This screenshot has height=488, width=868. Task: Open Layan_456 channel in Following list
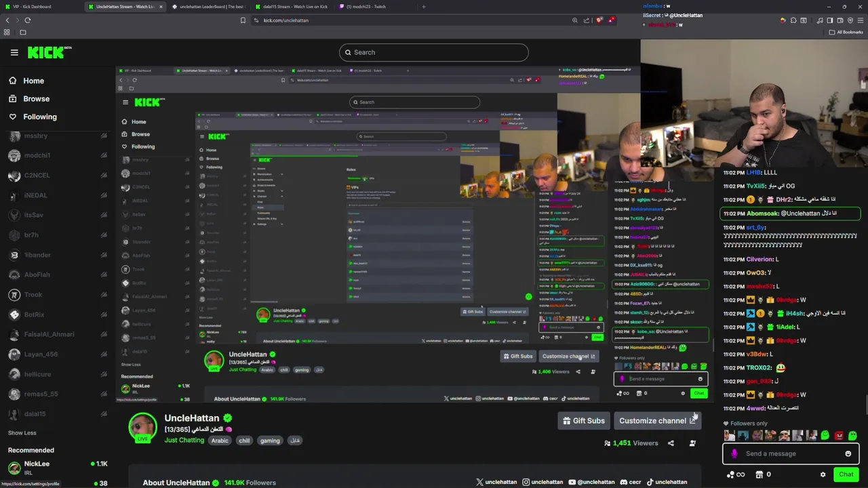[x=57, y=354]
